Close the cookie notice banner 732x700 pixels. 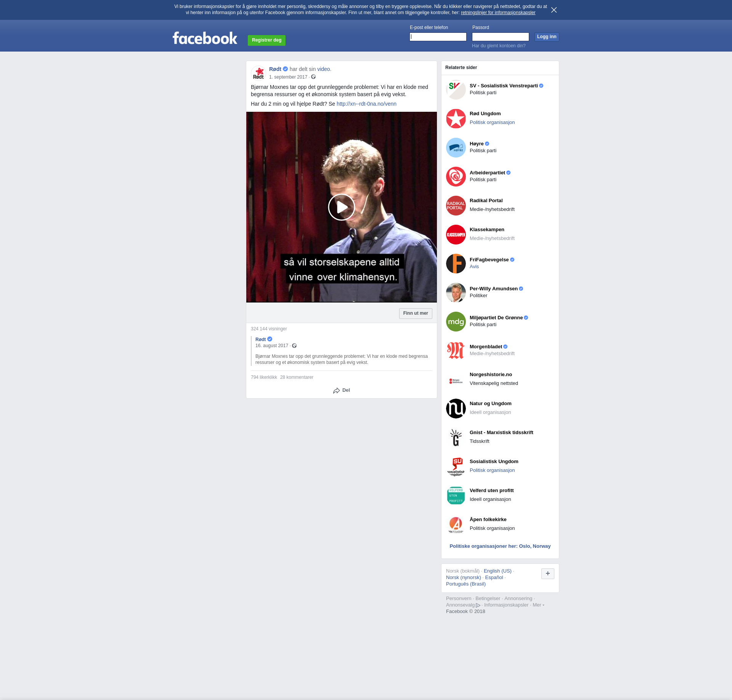[554, 10]
